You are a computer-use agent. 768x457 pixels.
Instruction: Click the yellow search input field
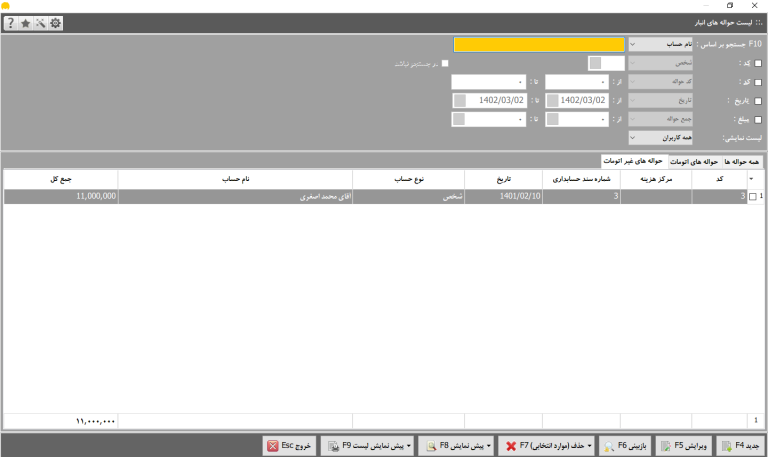(539, 45)
